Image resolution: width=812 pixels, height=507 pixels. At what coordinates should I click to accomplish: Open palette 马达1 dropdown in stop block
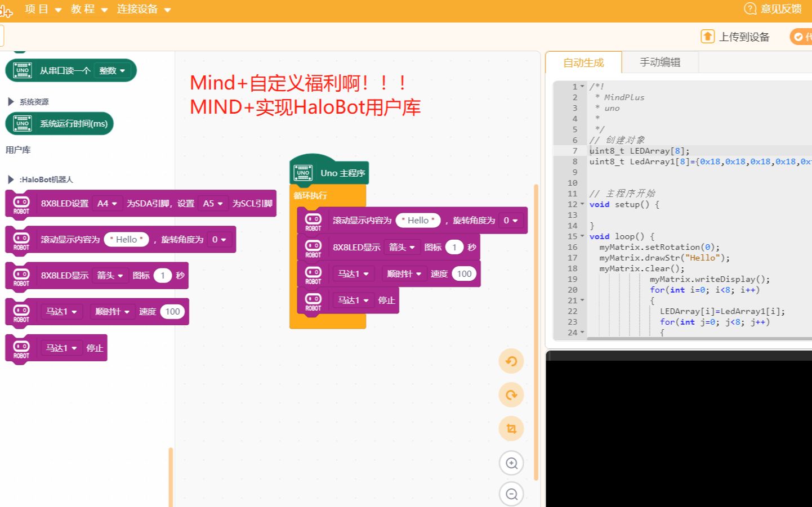pos(61,348)
